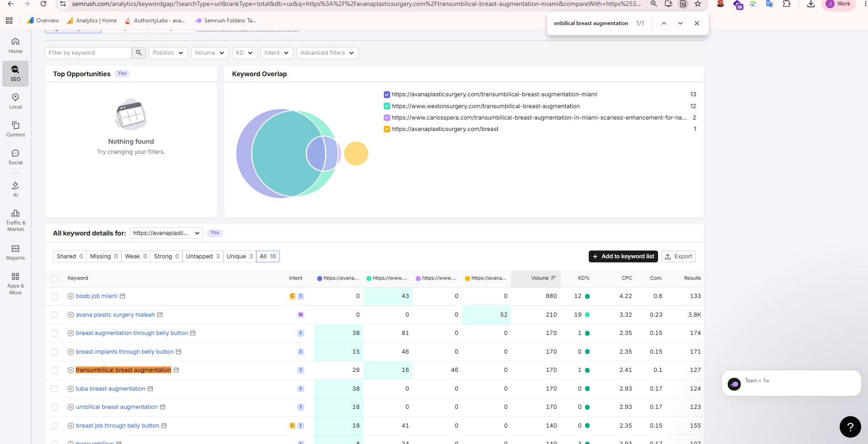
Task: Close the find-in-page bar
Action: 697,23
